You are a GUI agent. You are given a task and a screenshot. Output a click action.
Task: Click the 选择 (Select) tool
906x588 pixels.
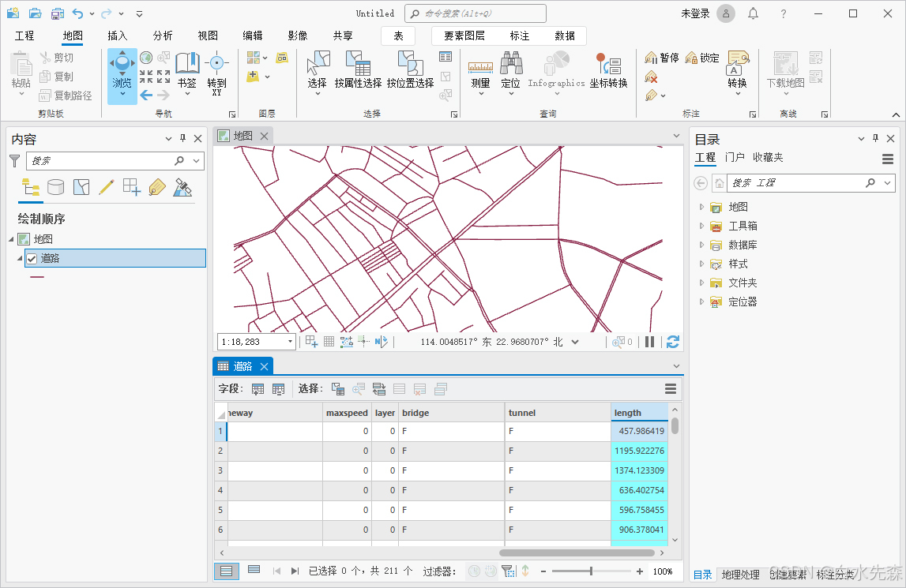[x=318, y=72]
